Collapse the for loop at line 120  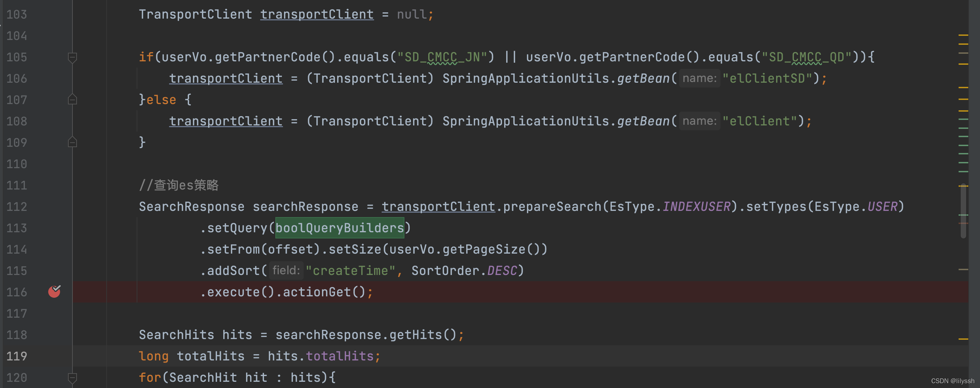tap(72, 377)
